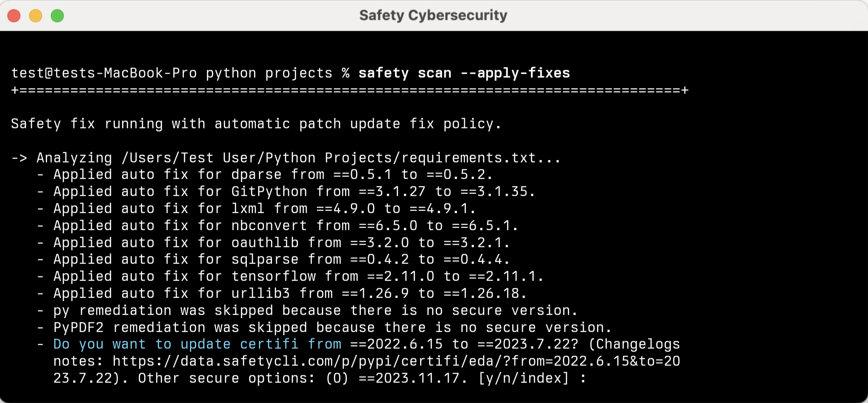Click the ==2023.11.17 secure option version
Screen dimensions: 868x403
click(412, 378)
